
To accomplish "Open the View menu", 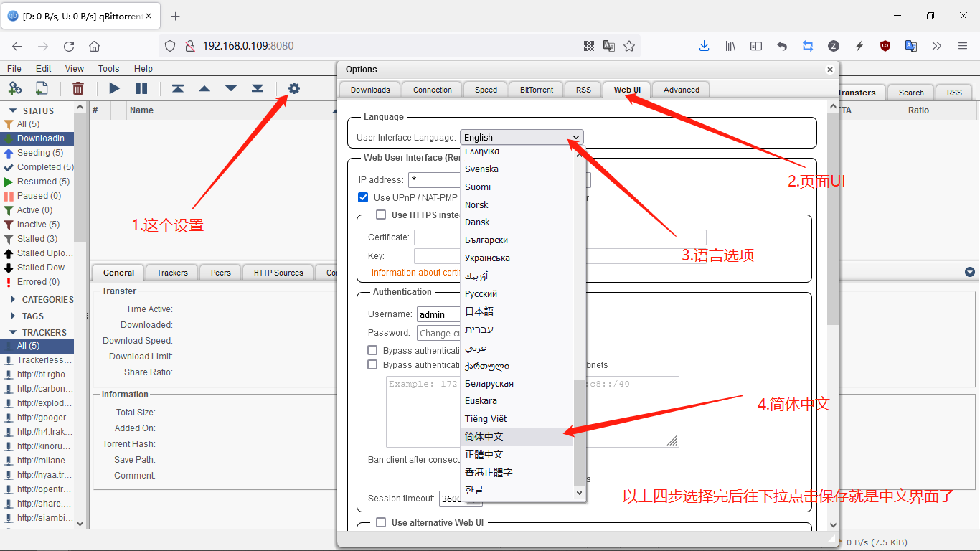I will click(75, 69).
